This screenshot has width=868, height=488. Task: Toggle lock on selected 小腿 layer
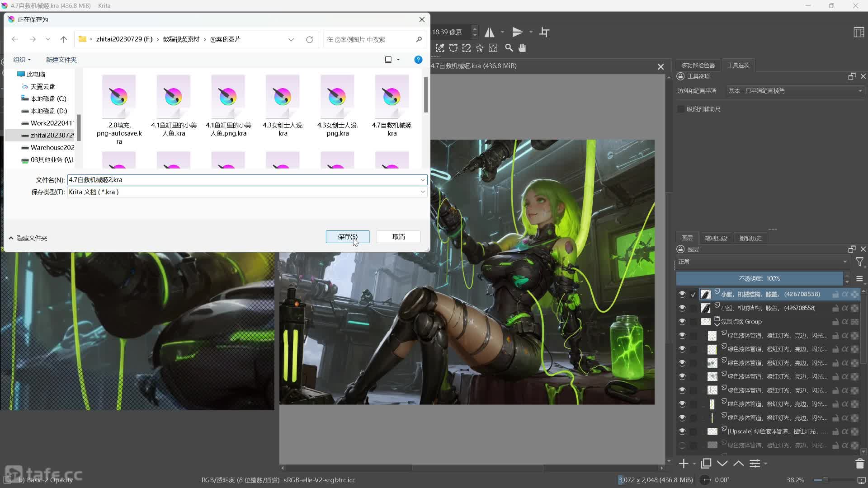tap(835, 295)
